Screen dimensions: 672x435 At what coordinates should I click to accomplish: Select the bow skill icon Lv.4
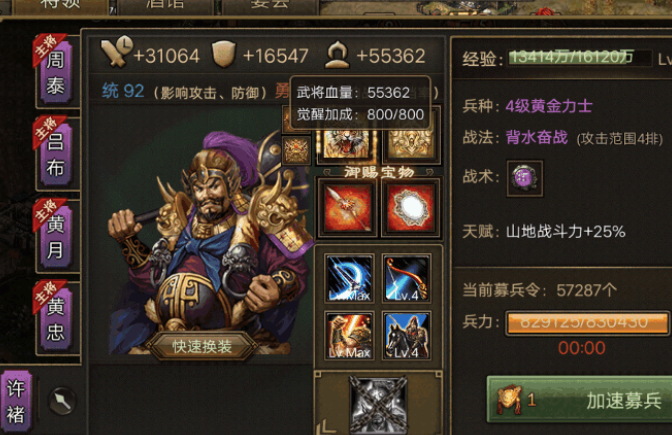406,279
